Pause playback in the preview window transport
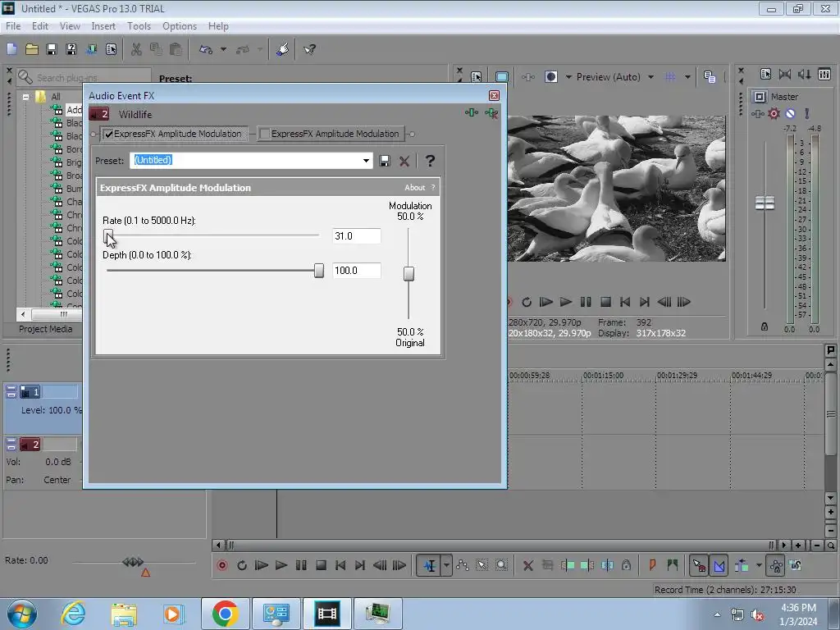This screenshot has width=840, height=630. (586, 302)
